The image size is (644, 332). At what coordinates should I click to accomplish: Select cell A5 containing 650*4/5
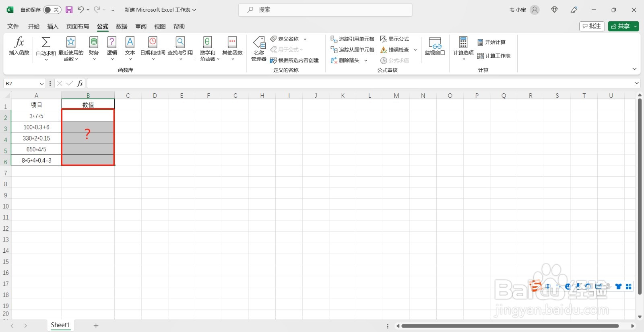36,149
